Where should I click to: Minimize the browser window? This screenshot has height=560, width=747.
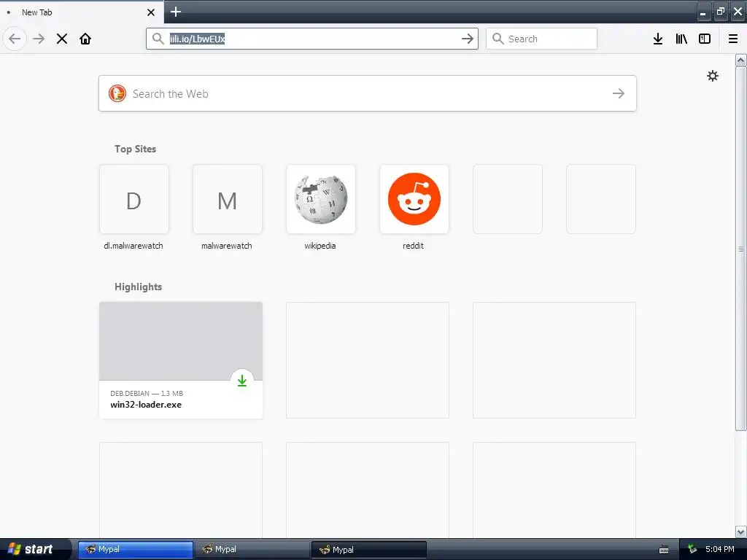[703, 12]
